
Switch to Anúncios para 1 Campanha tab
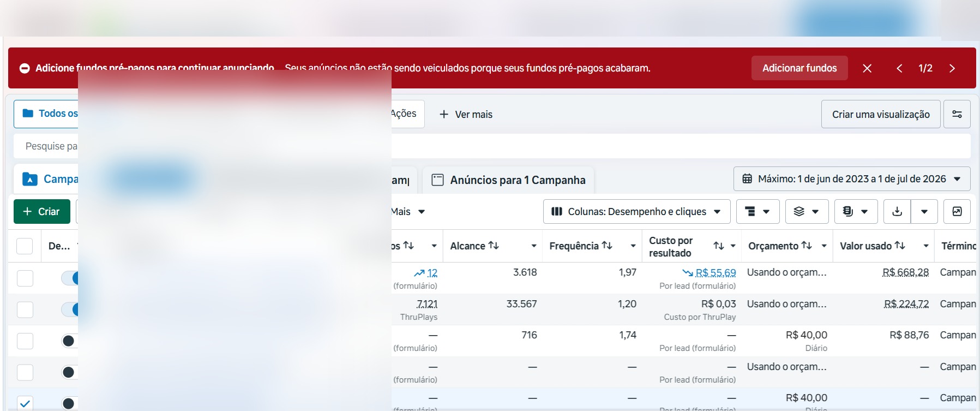[x=508, y=180]
